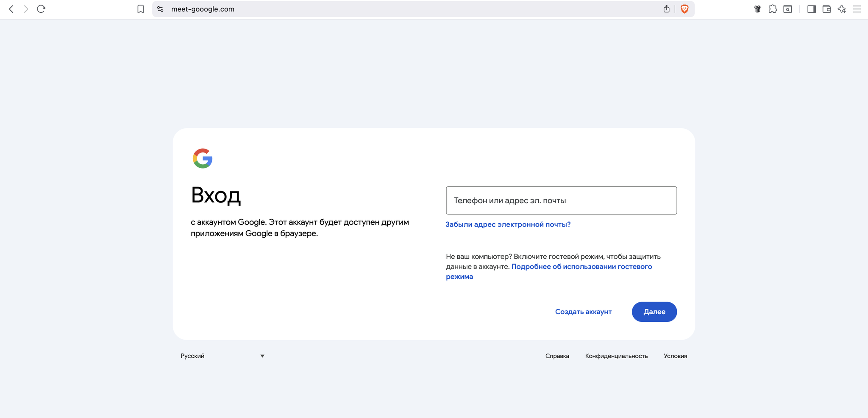The image size is (868, 418).
Task: Click Забыли адрес электронной почты link
Action: 508,224
